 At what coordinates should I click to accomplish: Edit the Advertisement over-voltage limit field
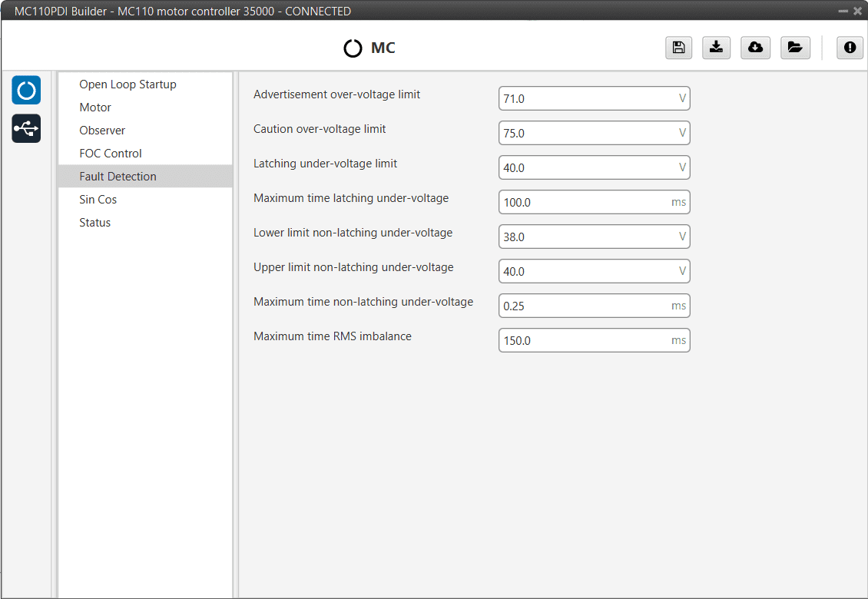click(594, 98)
